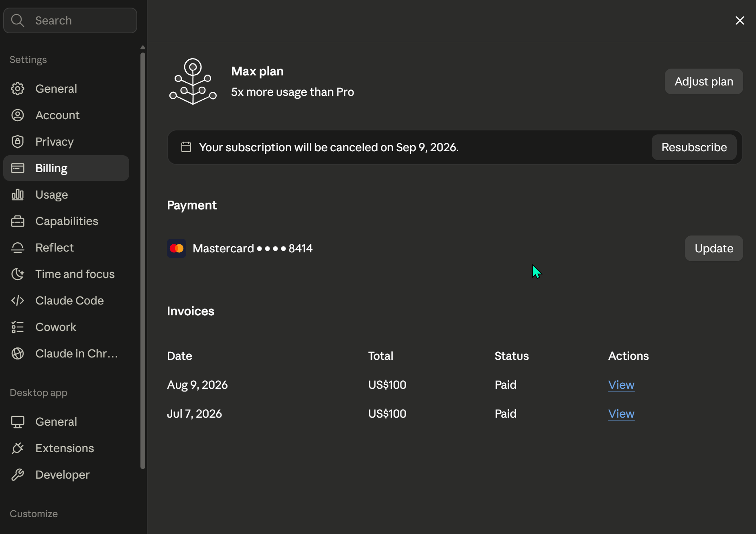Image resolution: width=756 pixels, height=534 pixels.
Task: Click the sidebar scroll up arrow
Action: (x=143, y=47)
